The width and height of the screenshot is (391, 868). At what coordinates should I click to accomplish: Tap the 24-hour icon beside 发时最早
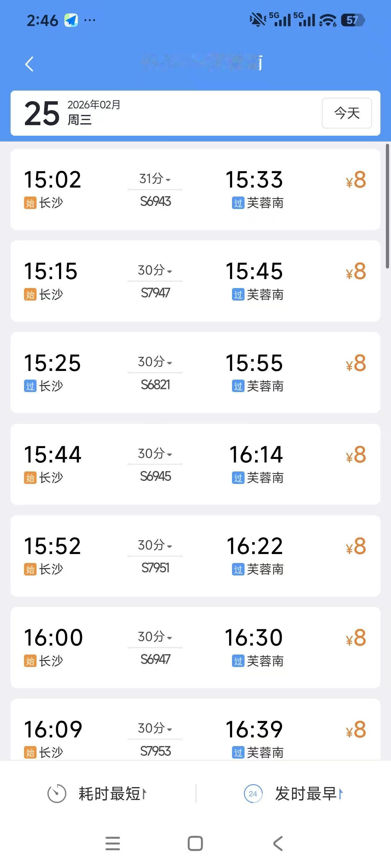point(253,793)
